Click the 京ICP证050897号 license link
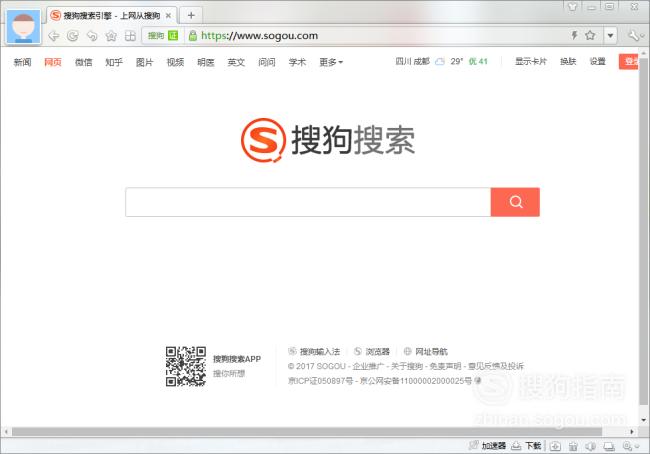 [x=320, y=381]
